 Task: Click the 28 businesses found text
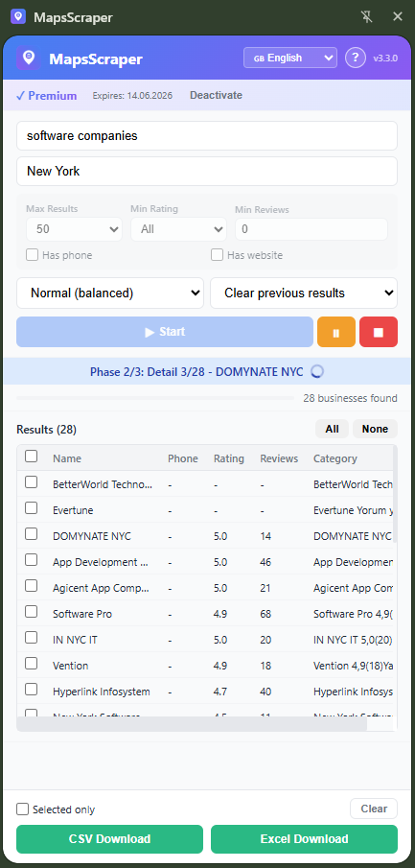point(350,398)
